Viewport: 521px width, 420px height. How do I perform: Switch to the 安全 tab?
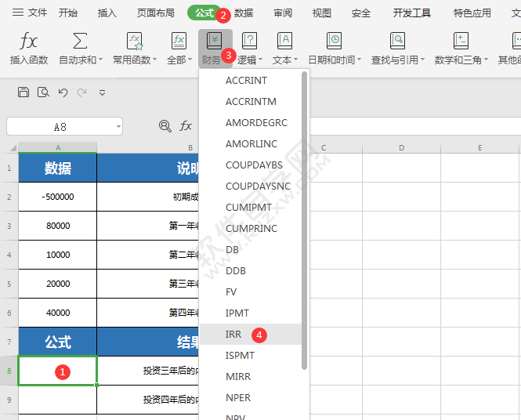pyautogui.click(x=361, y=13)
